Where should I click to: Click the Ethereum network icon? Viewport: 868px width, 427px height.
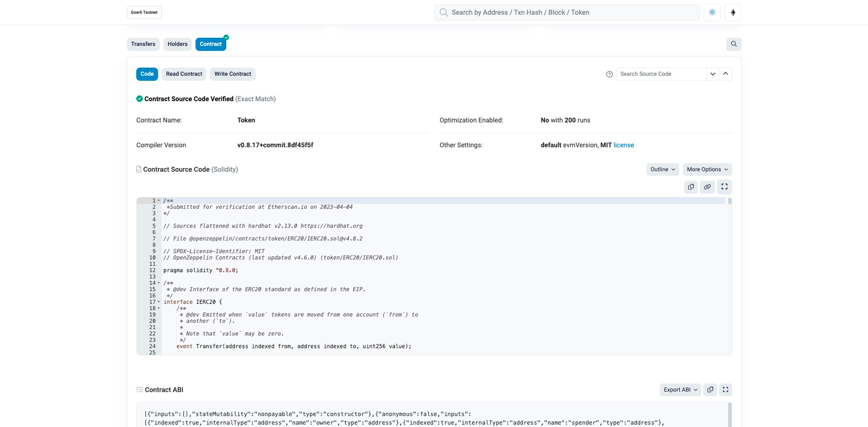pyautogui.click(x=733, y=13)
